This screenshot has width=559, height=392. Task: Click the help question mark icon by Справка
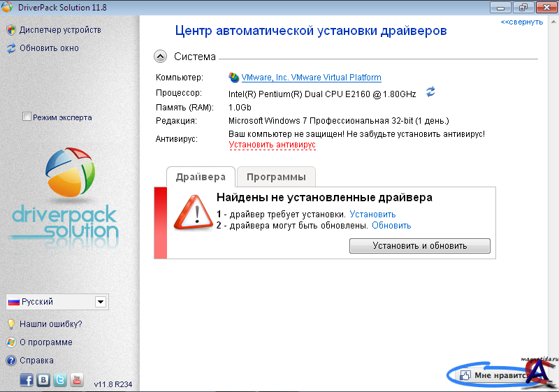[x=10, y=361]
